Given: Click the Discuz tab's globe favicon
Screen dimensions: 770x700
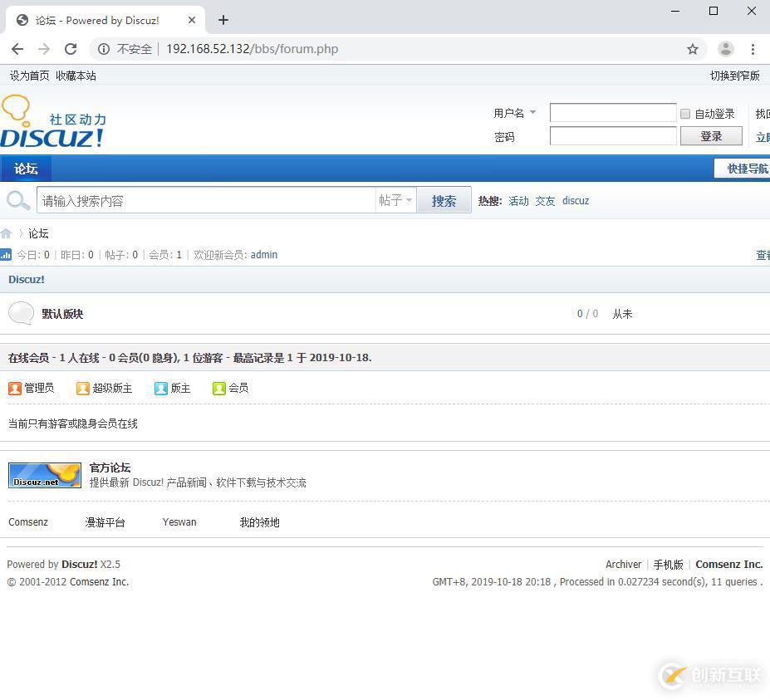Looking at the screenshot, I should tap(22, 20).
